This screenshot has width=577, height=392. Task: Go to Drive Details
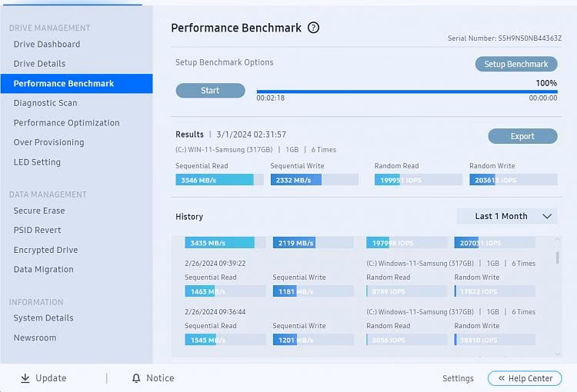[39, 64]
